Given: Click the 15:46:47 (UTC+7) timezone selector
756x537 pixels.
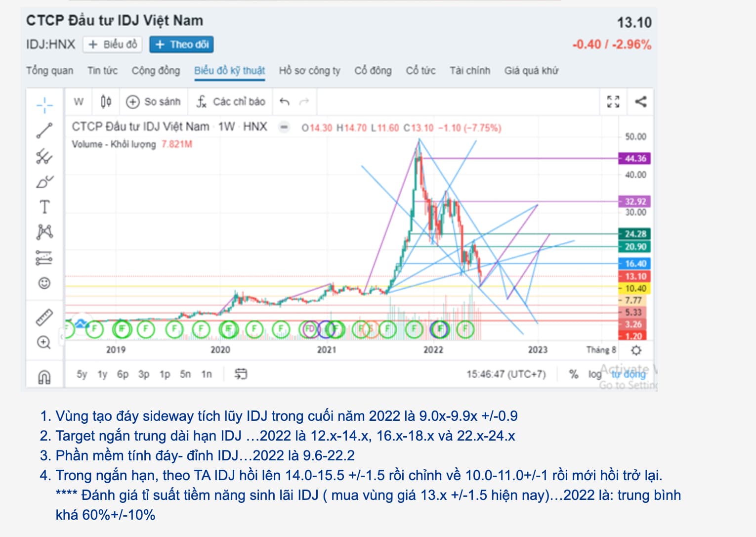Looking at the screenshot, I should pos(506,374).
